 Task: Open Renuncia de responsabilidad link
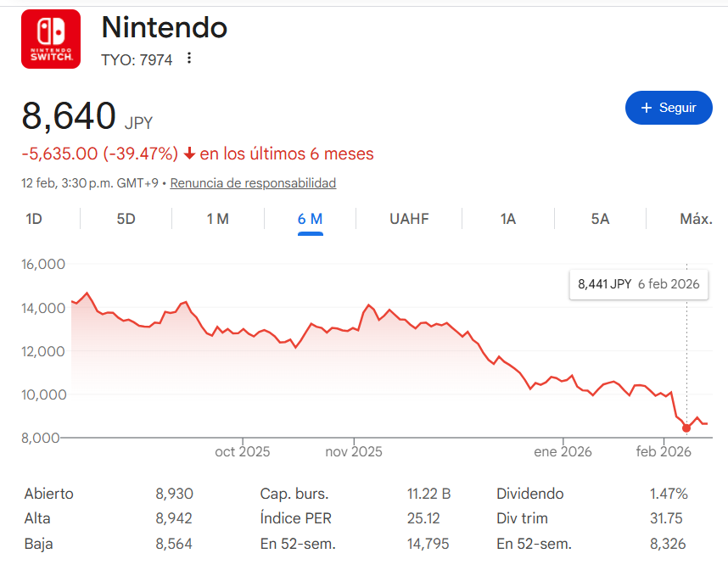[x=253, y=183]
